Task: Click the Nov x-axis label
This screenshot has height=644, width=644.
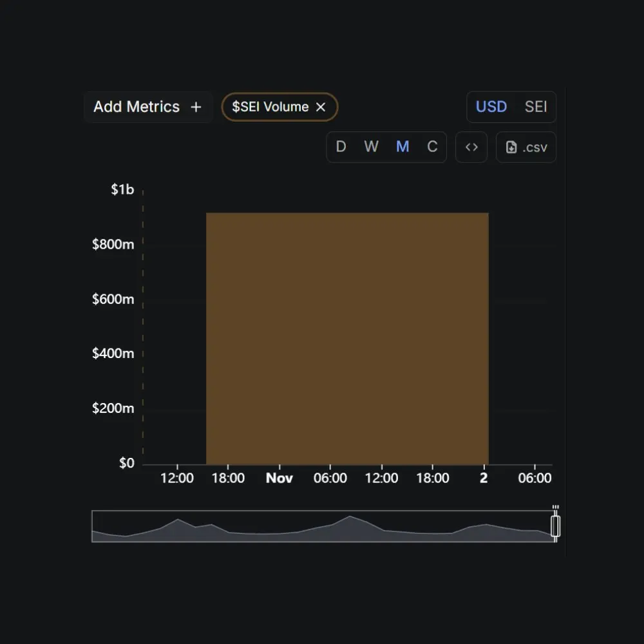Action: point(279,478)
